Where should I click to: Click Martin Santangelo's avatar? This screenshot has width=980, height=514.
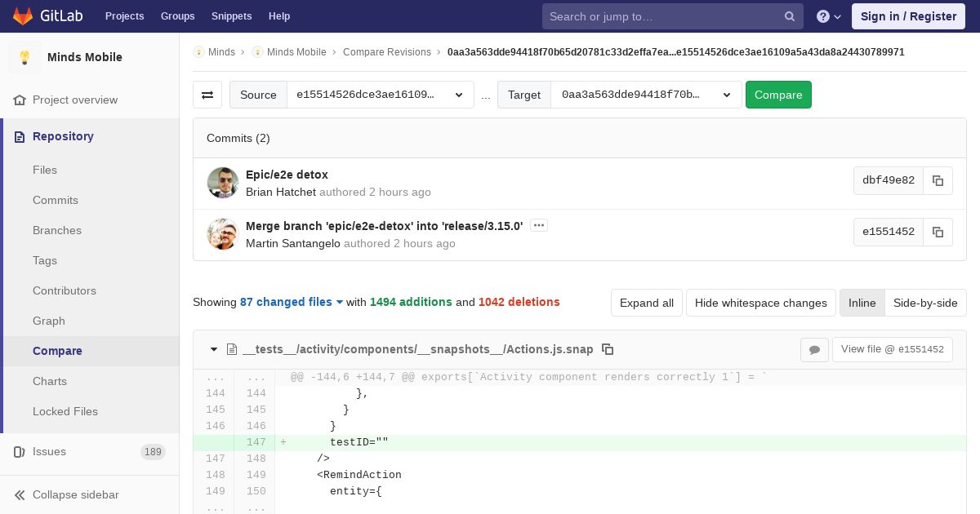223,234
